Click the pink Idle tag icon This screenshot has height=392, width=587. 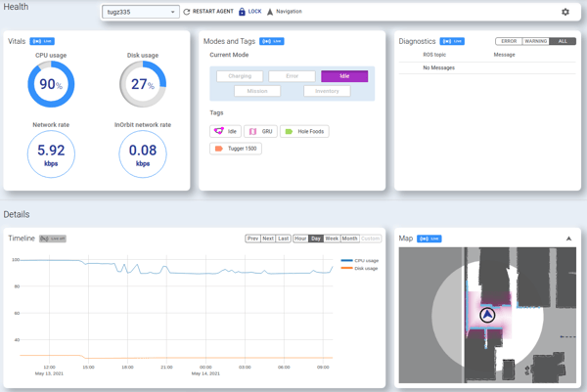[218, 131]
